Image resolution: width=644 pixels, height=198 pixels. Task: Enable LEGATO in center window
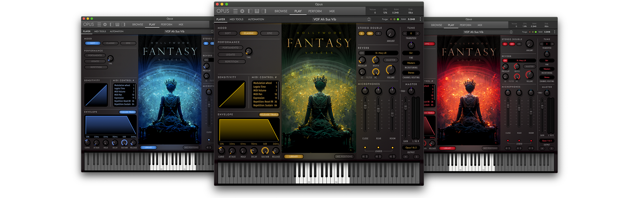point(230,55)
